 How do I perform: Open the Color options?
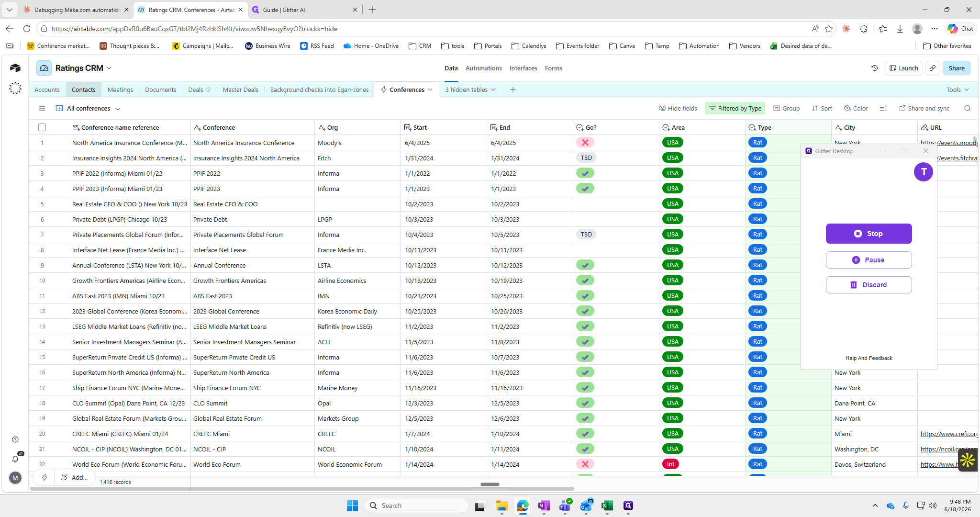(856, 108)
